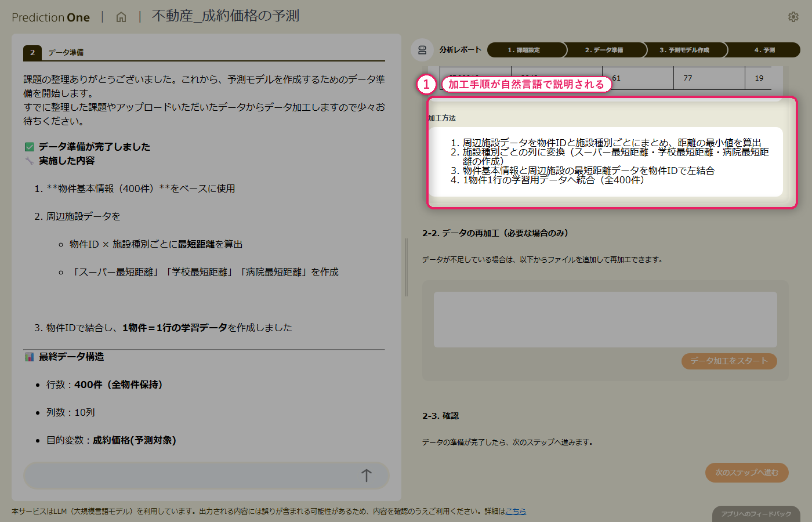Screen dimensions: 812x522
Task: Click project title 不動産_成約価格の予測
Action: (x=226, y=16)
